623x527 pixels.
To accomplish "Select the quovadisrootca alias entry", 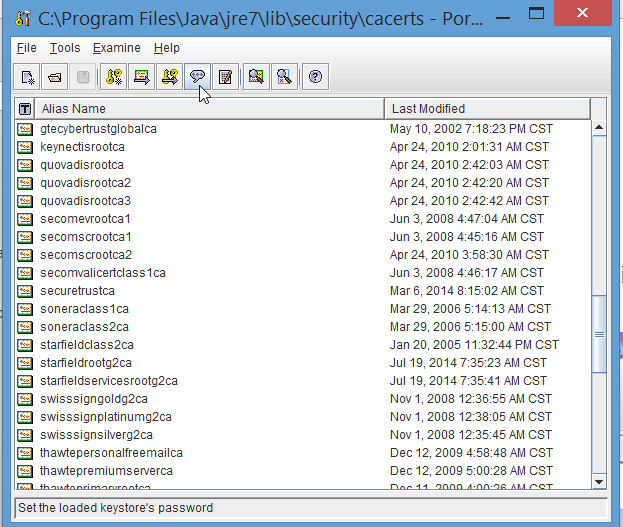I will 82,165.
